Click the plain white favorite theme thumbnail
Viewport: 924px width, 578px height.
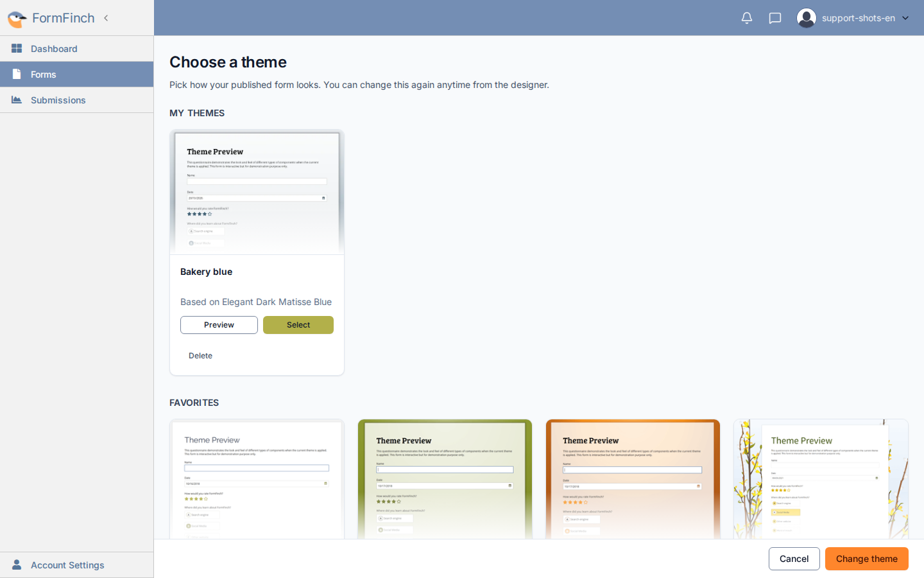click(x=257, y=479)
